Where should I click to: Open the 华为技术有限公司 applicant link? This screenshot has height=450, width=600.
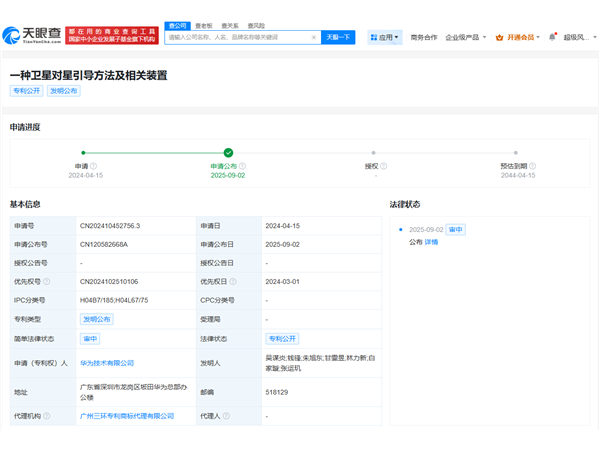[x=107, y=363]
